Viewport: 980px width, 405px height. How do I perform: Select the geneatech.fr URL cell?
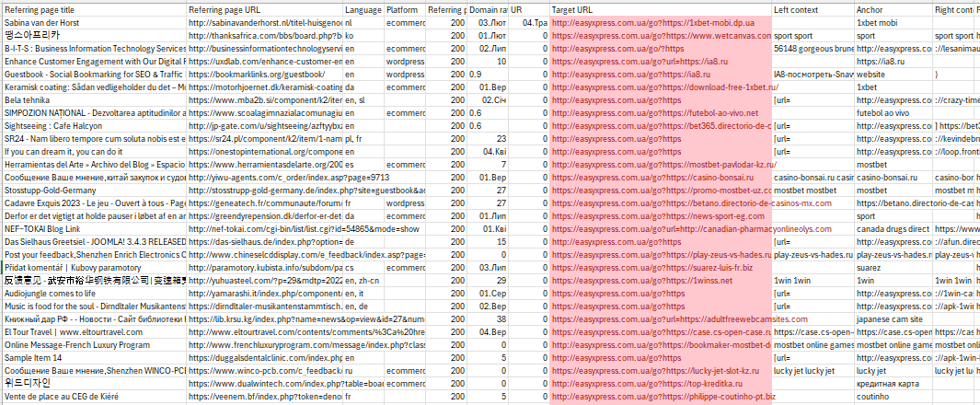tap(265, 203)
